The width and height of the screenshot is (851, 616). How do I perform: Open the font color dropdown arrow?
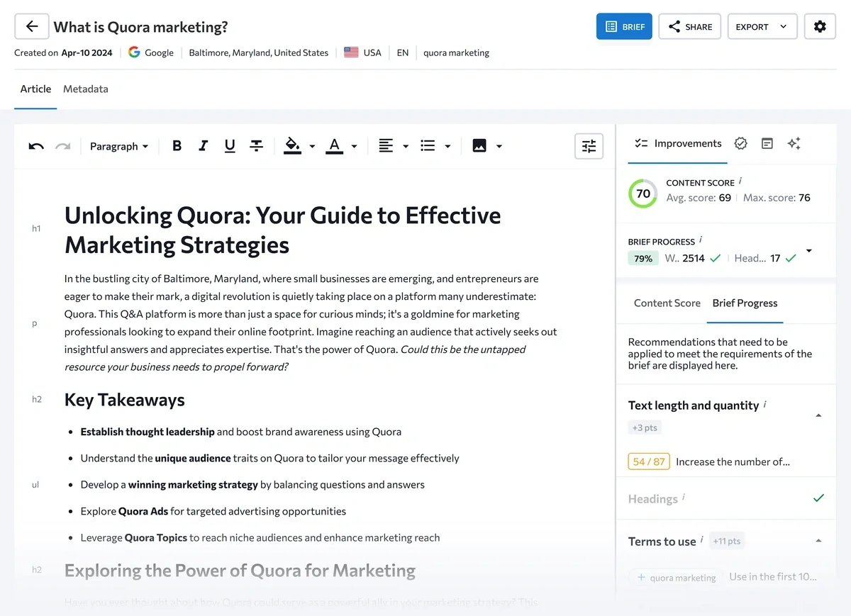[x=354, y=147]
